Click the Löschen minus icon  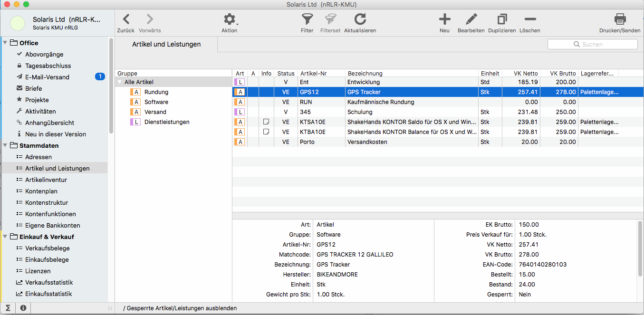pyautogui.click(x=530, y=19)
